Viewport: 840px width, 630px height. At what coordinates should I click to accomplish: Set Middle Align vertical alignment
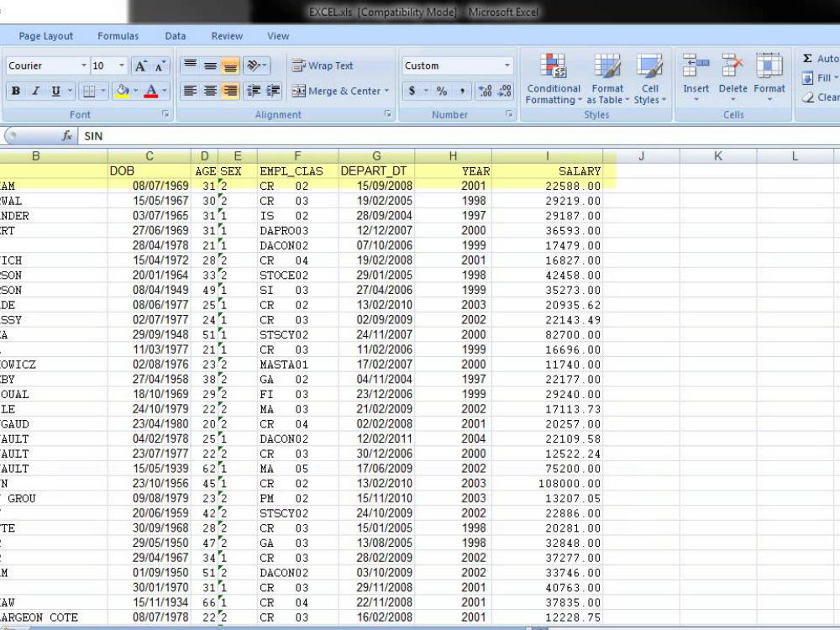click(210, 66)
